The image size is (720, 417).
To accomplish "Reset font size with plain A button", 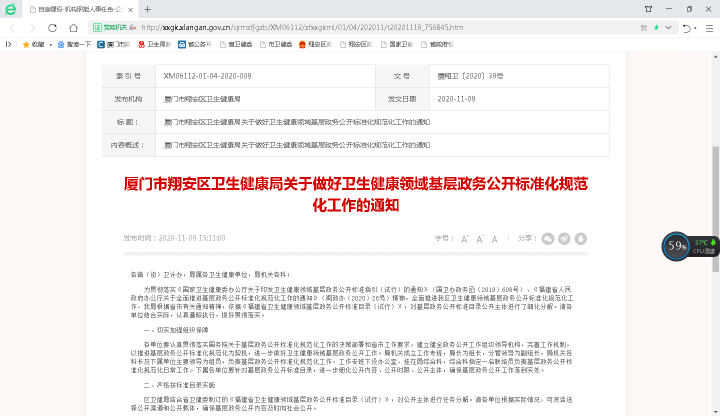I will [495, 239].
